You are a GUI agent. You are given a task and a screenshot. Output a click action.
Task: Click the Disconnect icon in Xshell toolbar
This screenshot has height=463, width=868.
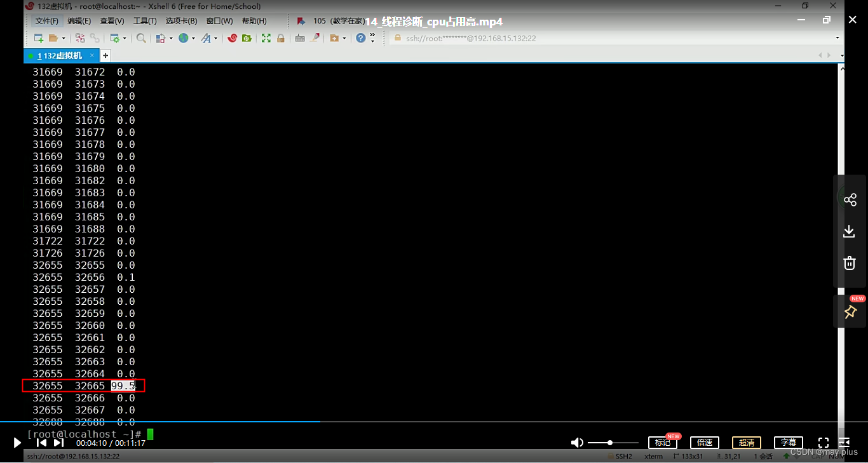point(80,38)
